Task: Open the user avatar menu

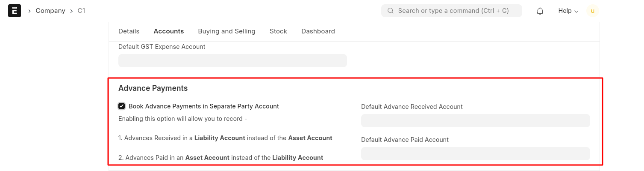Action: pos(592,11)
